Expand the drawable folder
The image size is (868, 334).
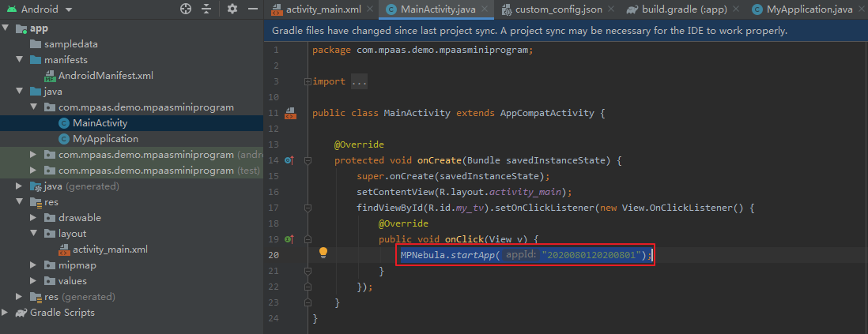pyautogui.click(x=34, y=218)
